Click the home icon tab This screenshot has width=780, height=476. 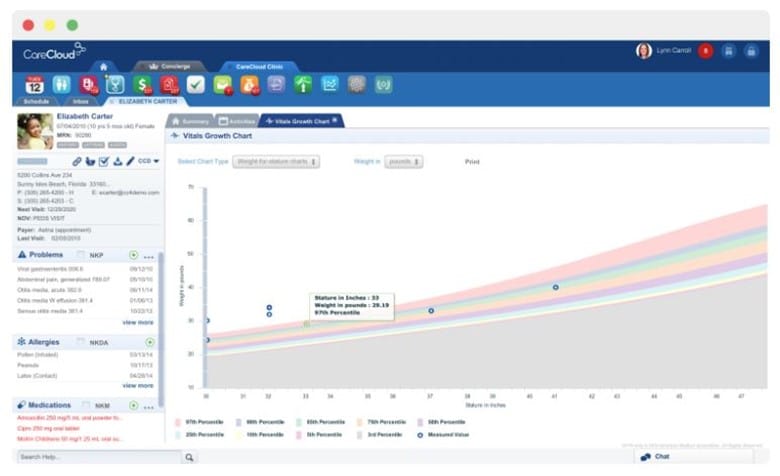click(103, 66)
